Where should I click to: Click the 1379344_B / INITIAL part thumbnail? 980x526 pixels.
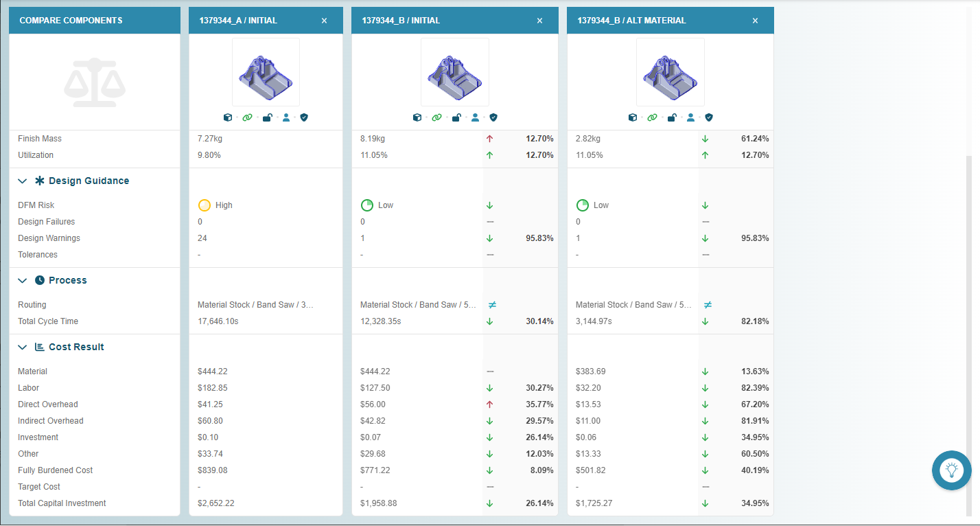coord(454,72)
